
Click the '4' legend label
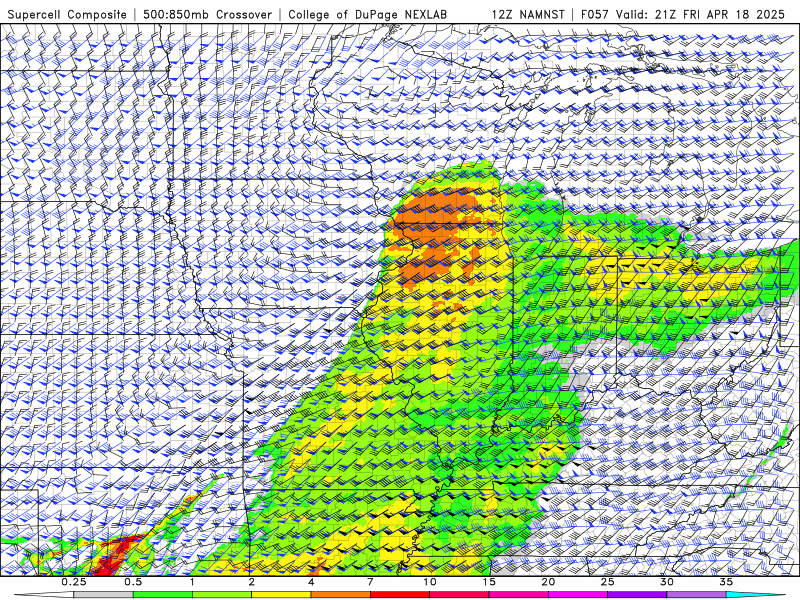(311, 582)
